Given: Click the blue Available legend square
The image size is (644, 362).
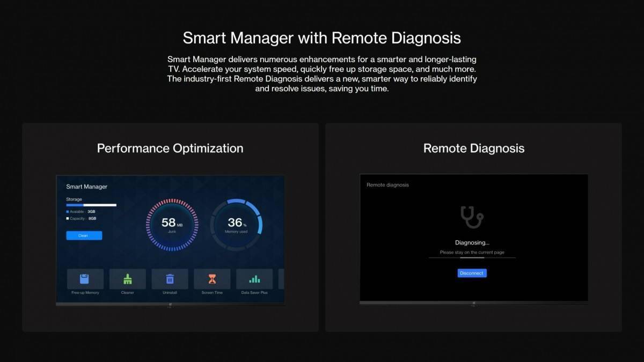Looking at the screenshot, I should pos(68,212).
